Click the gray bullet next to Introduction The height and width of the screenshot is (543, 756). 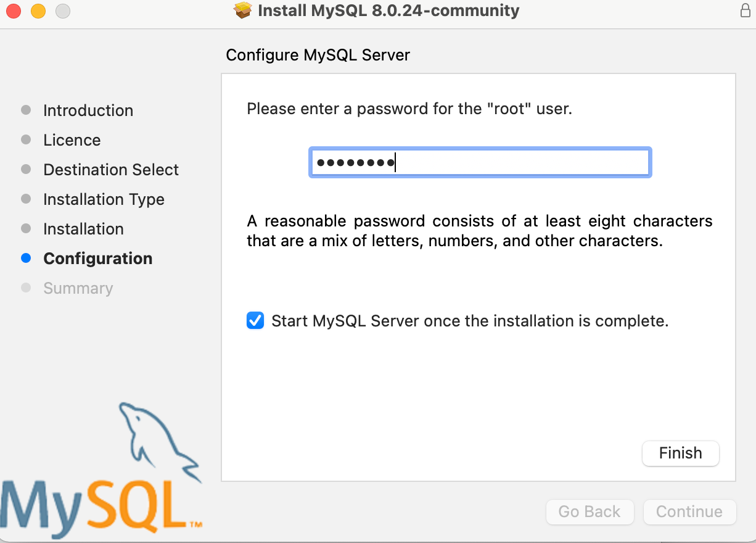pos(26,110)
